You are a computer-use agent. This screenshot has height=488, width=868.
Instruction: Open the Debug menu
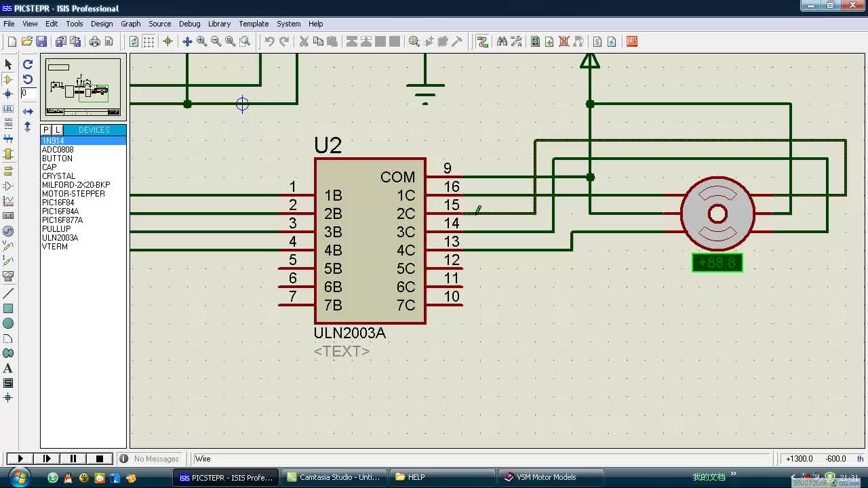click(x=189, y=24)
